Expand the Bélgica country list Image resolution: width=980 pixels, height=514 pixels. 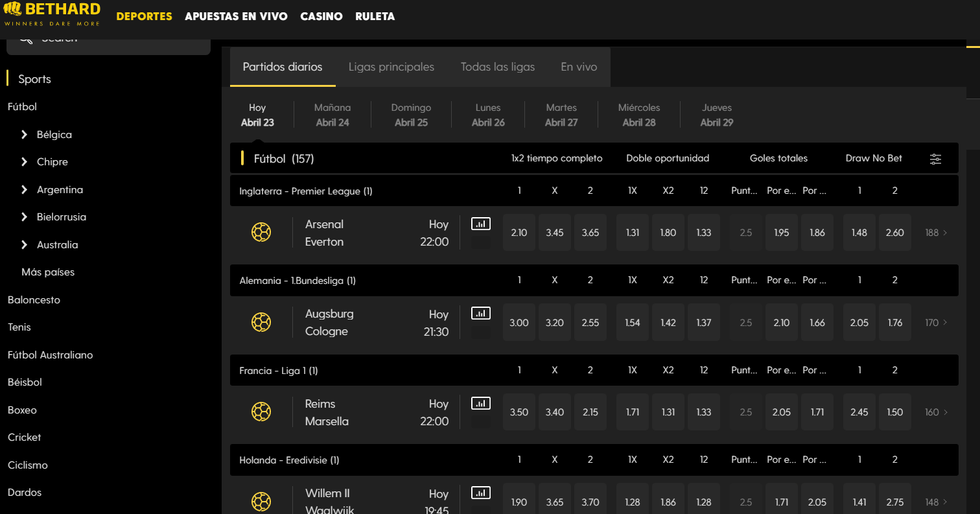click(x=25, y=135)
